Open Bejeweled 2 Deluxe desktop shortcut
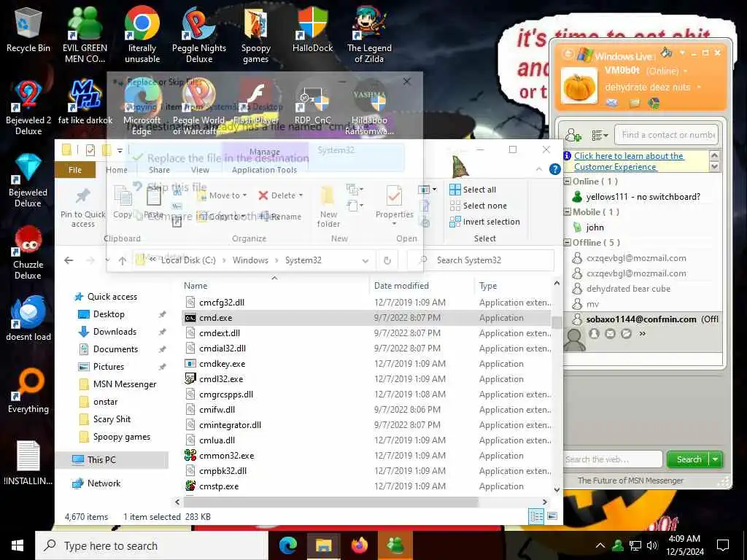Viewport: 747px width, 560px height. (28, 108)
